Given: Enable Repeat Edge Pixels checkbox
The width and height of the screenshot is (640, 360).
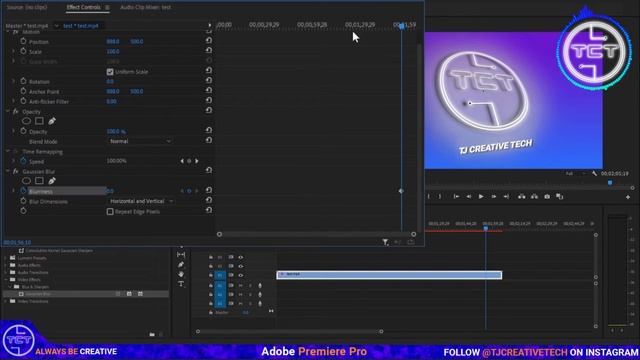Looking at the screenshot, I should (x=110, y=211).
